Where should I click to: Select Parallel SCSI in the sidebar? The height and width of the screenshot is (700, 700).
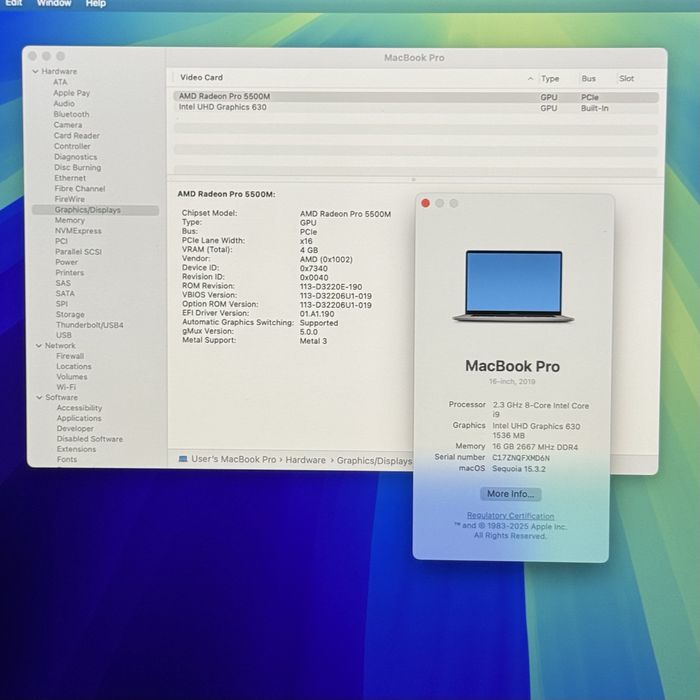point(79,252)
